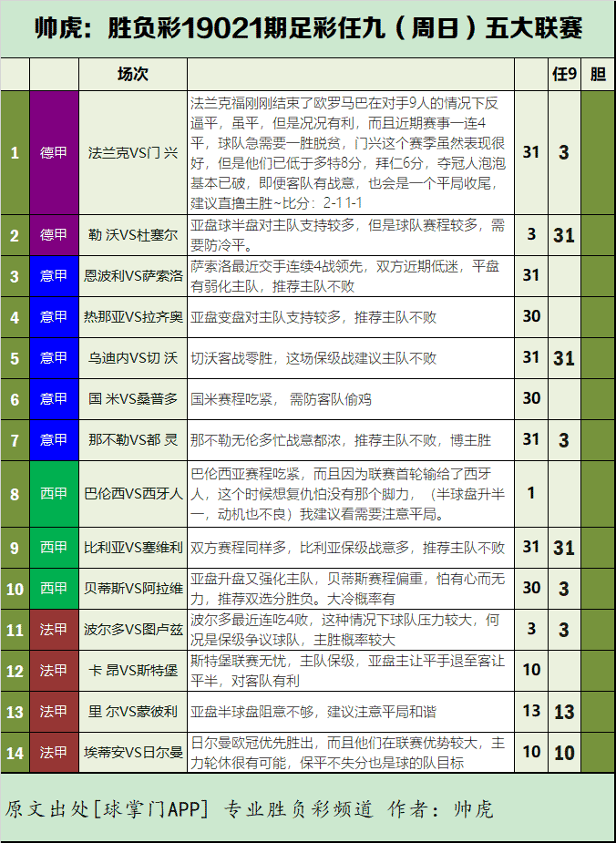Click the 任9 value "31" for 比利亚VS塞维利
This screenshot has height=843, width=616.
coord(564,548)
